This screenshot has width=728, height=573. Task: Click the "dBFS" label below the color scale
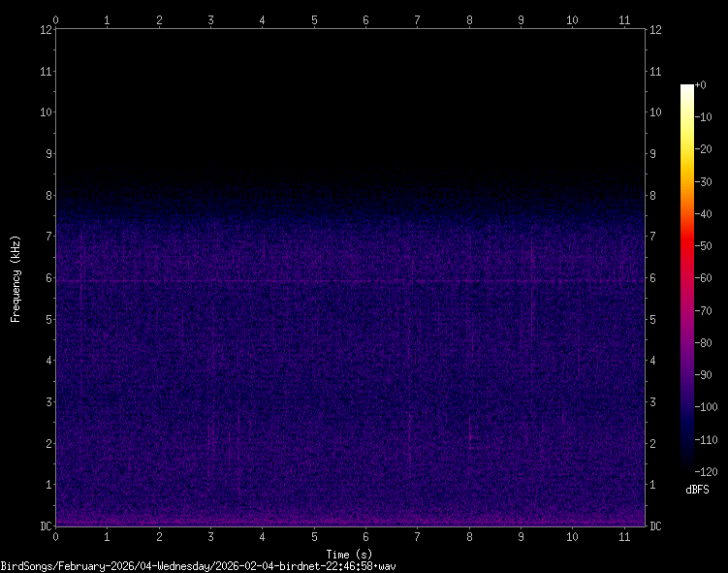point(696,491)
